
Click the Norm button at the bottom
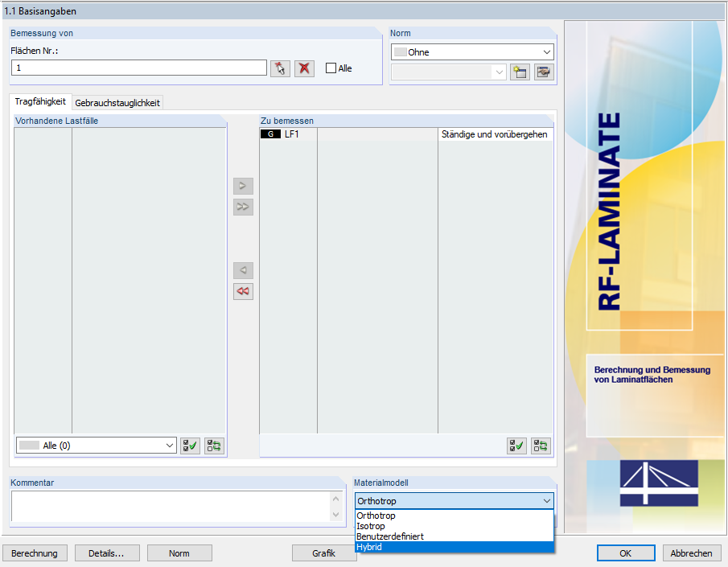pyautogui.click(x=179, y=553)
